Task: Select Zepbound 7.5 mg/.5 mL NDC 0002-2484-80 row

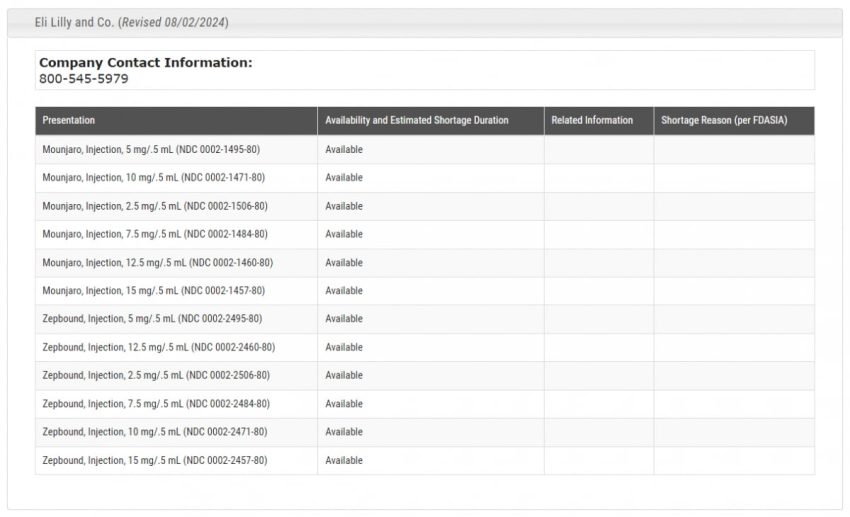Action: click(x=424, y=404)
